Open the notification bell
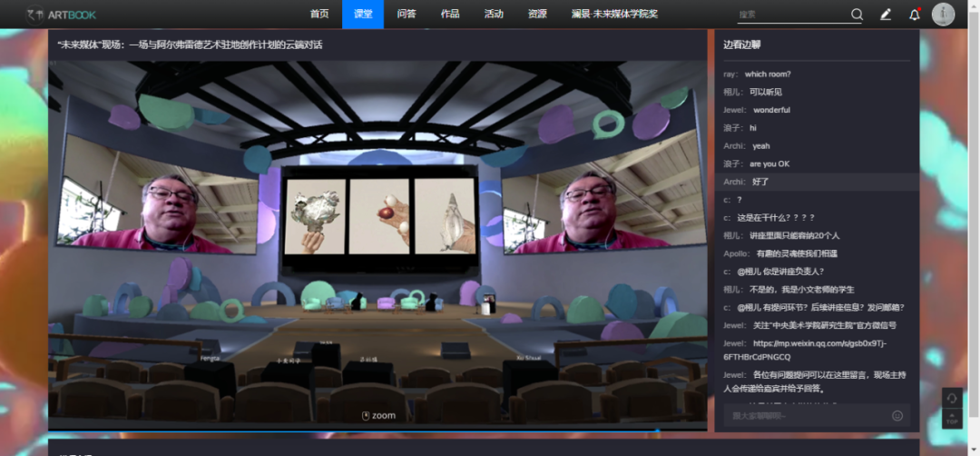980x456 pixels. [x=915, y=15]
